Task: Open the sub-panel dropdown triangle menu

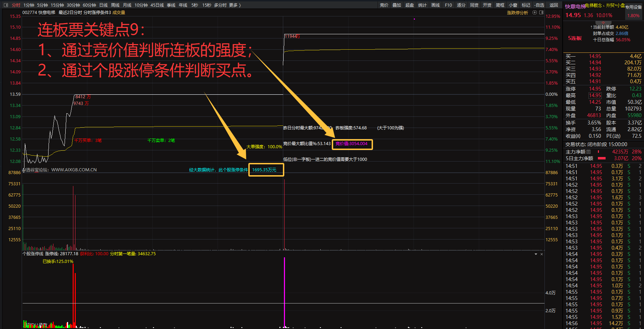Action: (x=536, y=254)
